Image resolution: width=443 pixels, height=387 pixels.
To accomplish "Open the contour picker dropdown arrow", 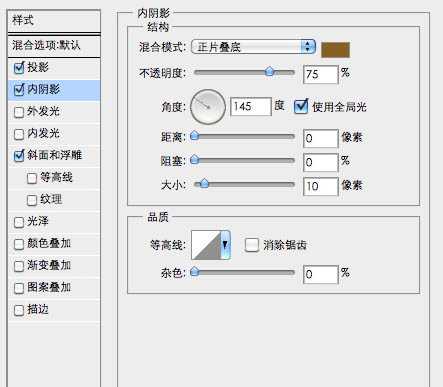I will 225,245.
